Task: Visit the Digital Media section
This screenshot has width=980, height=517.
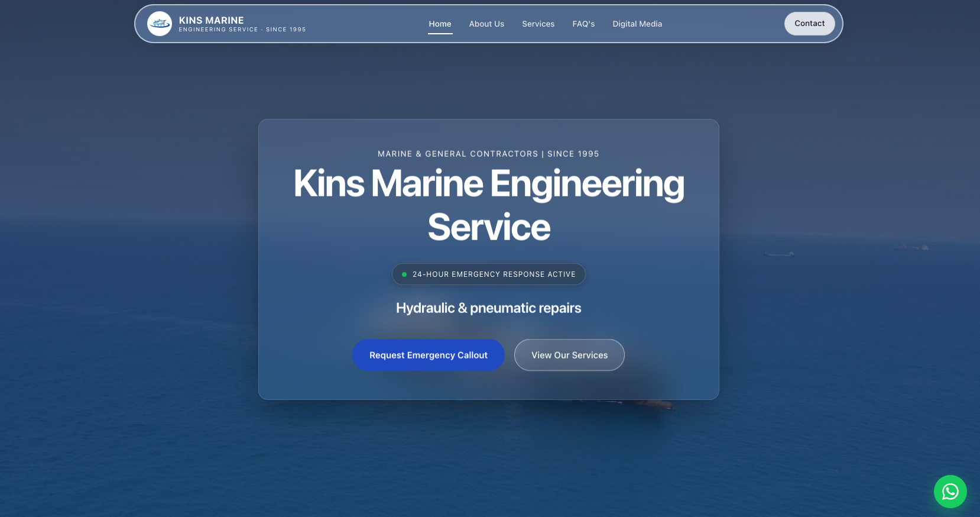Action: pyautogui.click(x=637, y=24)
